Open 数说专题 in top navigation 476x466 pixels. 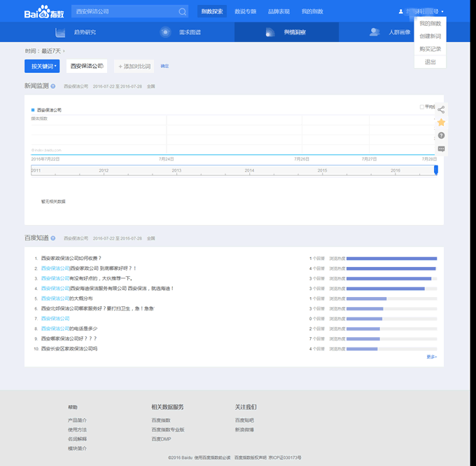pos(245,11)
